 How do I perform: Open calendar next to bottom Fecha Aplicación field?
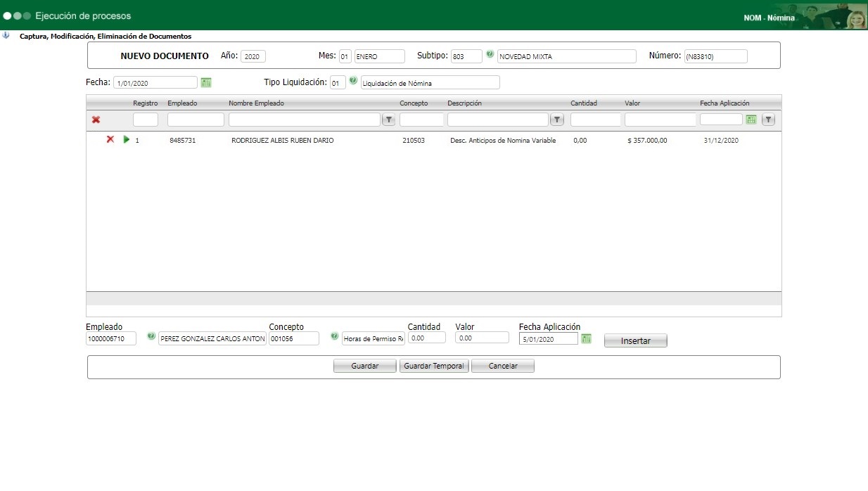click(587, 338)
